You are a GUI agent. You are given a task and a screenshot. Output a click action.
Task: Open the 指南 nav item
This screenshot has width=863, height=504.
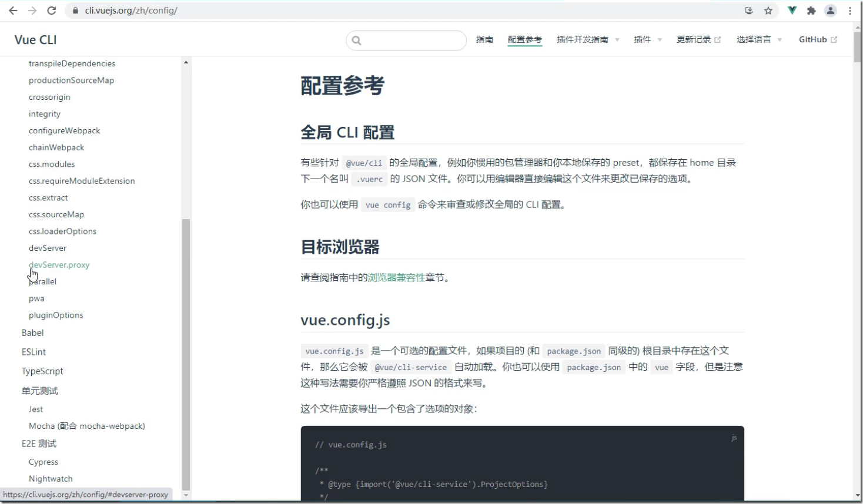pyautogui.click(x=484, y=39)
